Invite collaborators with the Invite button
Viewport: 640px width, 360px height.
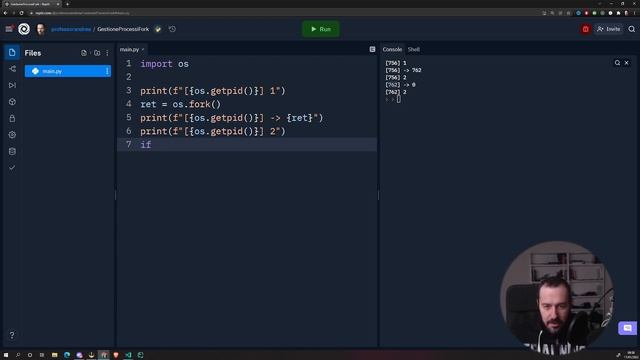(x=609, y=29)
